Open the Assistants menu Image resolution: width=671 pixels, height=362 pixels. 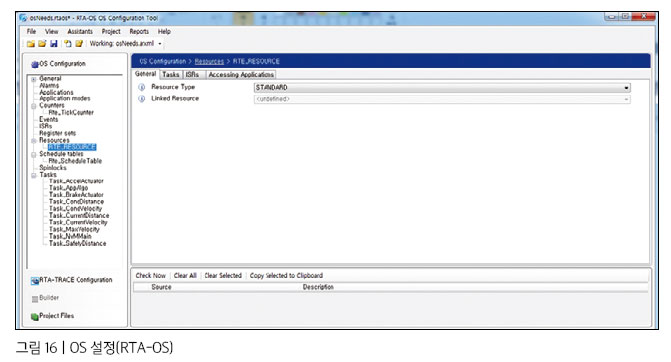80,32
